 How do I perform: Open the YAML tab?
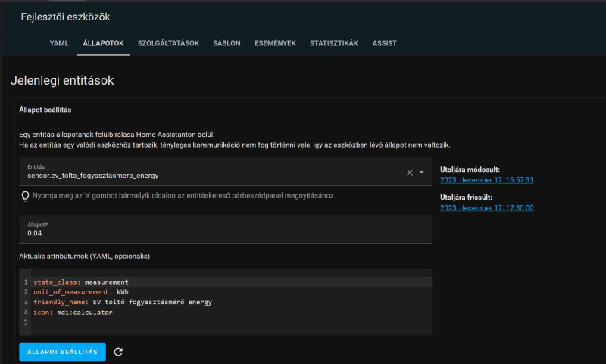pos(59,43)
